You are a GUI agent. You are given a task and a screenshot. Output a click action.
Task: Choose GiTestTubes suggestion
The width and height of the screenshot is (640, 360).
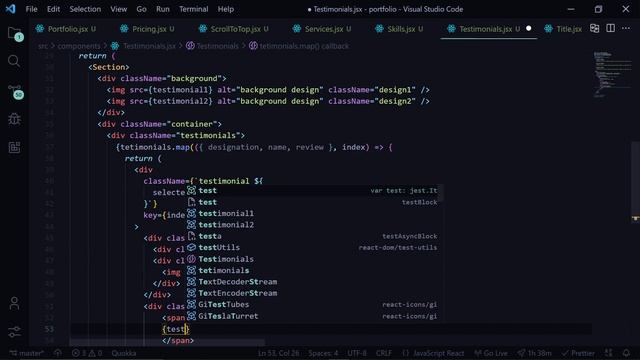[312, 304]
